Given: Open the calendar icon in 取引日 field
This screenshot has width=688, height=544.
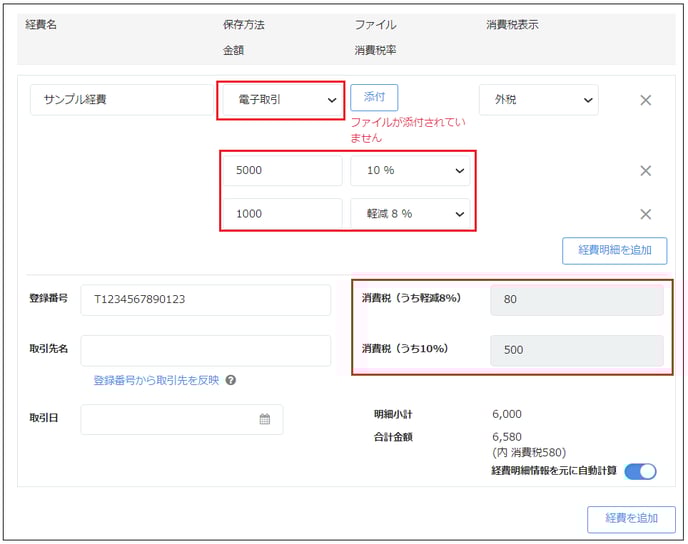Looking at the screenshot, I should 265,419.
